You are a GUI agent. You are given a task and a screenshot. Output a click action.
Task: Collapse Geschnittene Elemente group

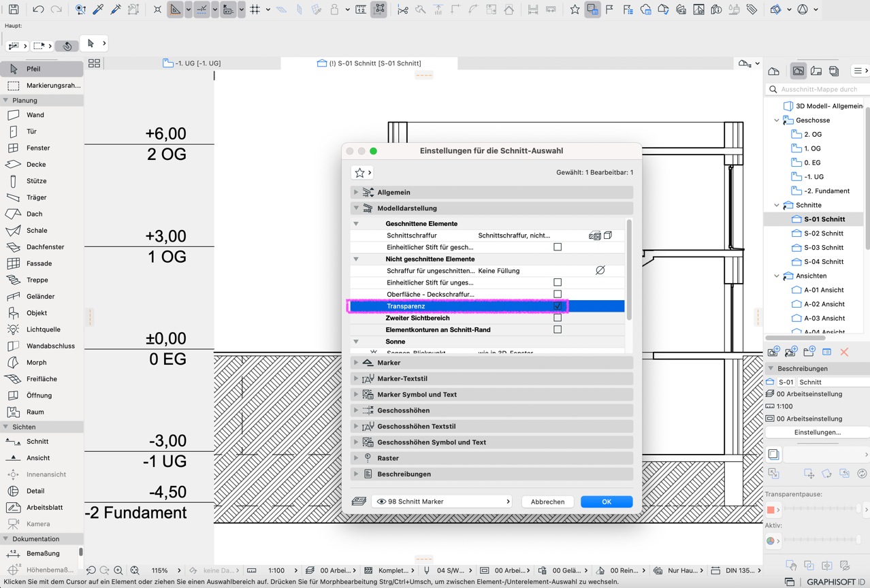[x=356, y=224]
